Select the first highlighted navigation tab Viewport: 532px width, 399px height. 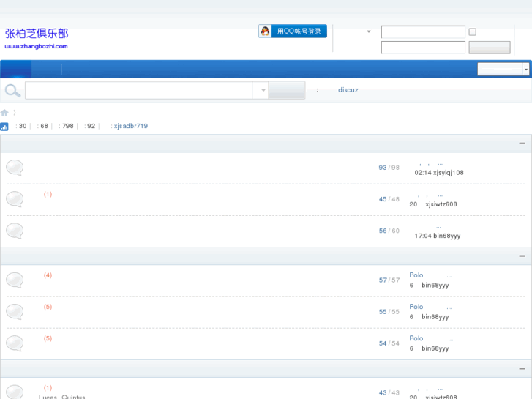pos(16,69)
